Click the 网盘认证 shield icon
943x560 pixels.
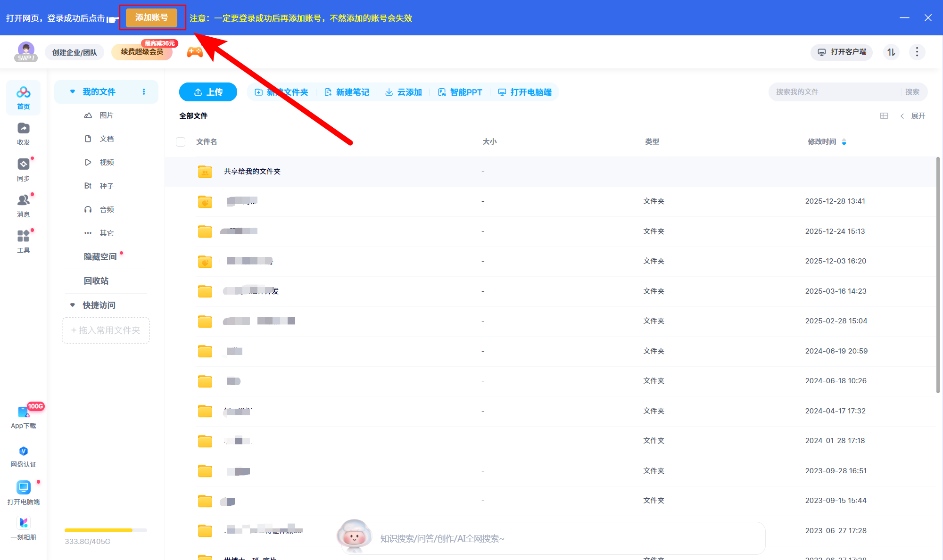(23, 451)
